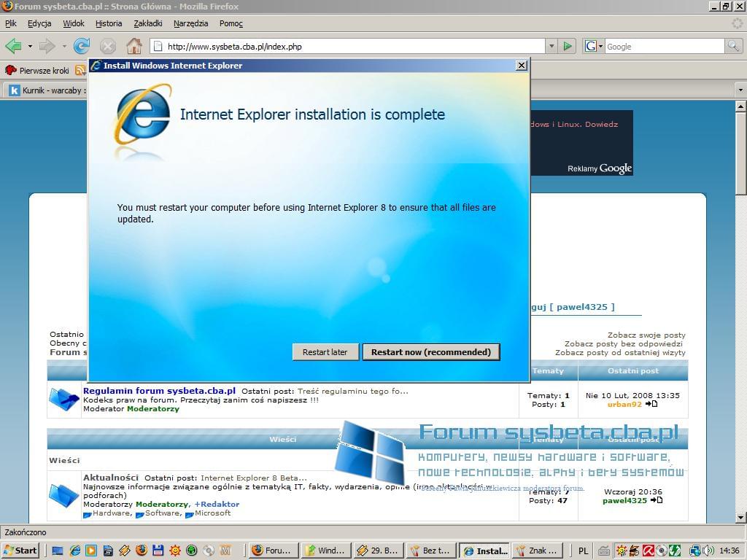The image size is (747, 560).
Task: Click the page scrollbar down arrow
Action: tap(740, 517)
